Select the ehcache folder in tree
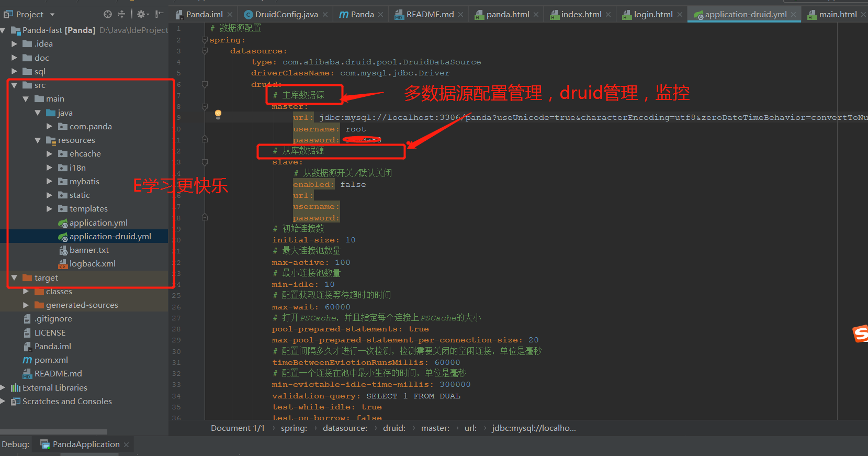Viewport: 868px width, 456px height. [85, 154]
